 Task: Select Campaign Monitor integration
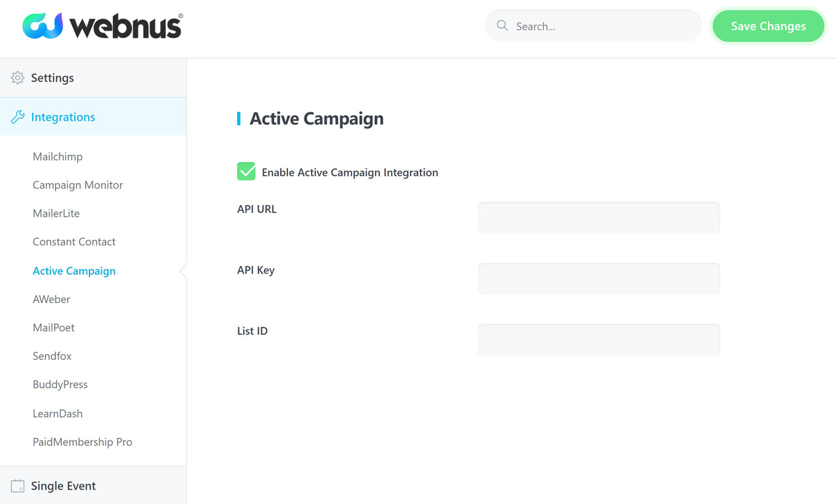[x=78, y=185]
